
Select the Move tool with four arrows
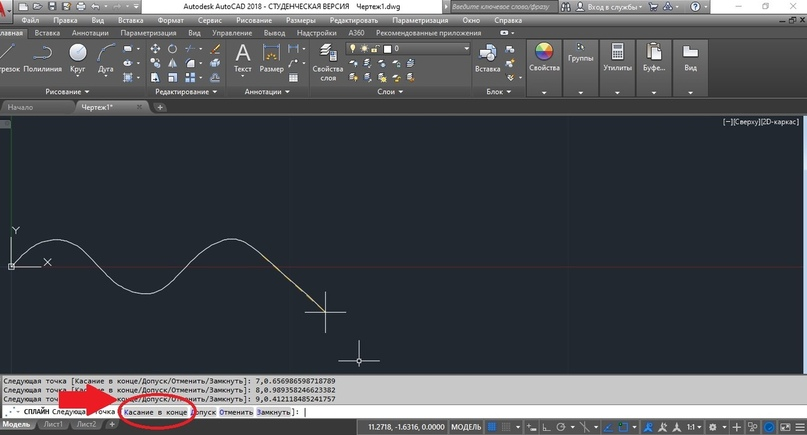pyautogui.click(x=155, y=49)
